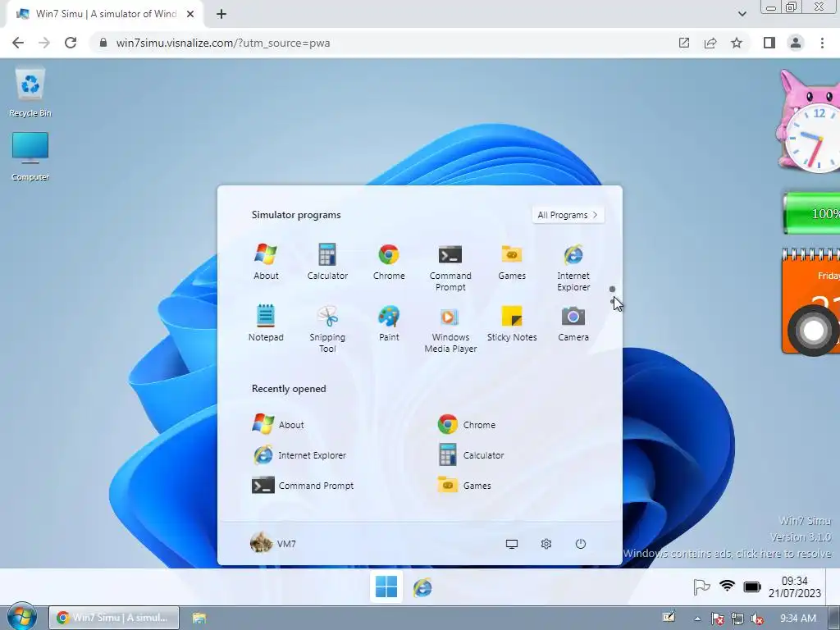Open the browser profile menu
Viewport: 840px width, 630px height.
coord(796,43)
